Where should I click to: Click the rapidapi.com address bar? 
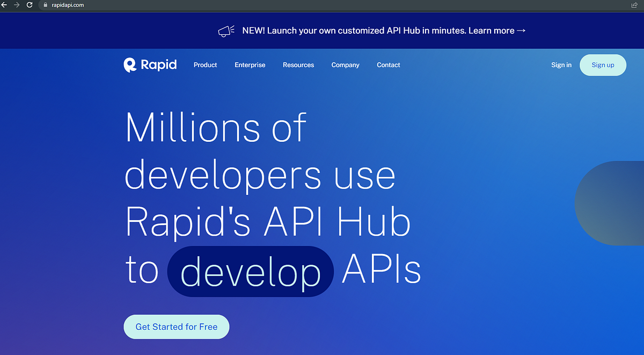[67, 5]
